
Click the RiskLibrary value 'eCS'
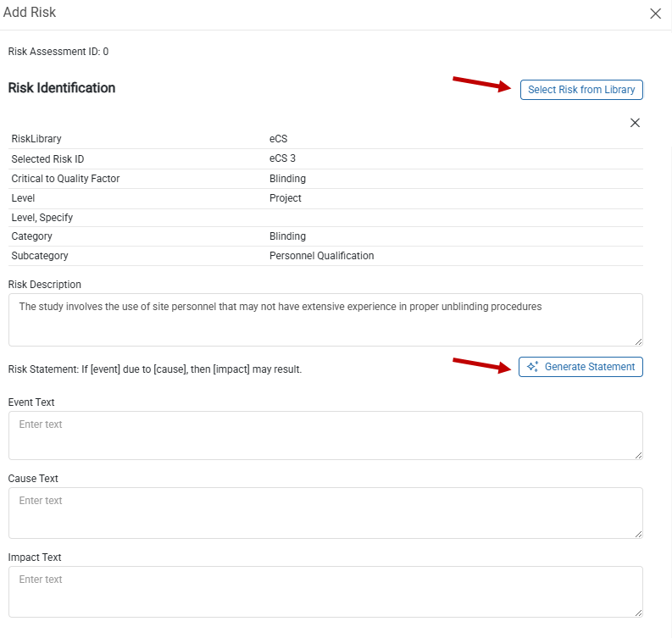coord(278,139)
